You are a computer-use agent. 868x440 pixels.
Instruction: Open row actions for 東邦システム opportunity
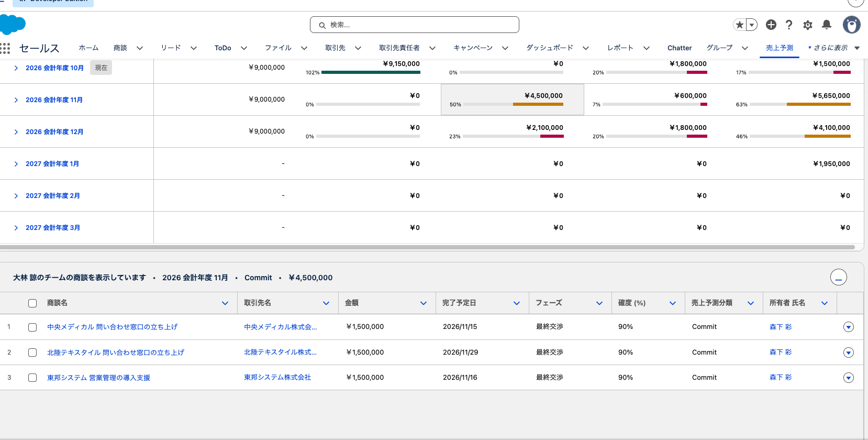tap(849, 378)
